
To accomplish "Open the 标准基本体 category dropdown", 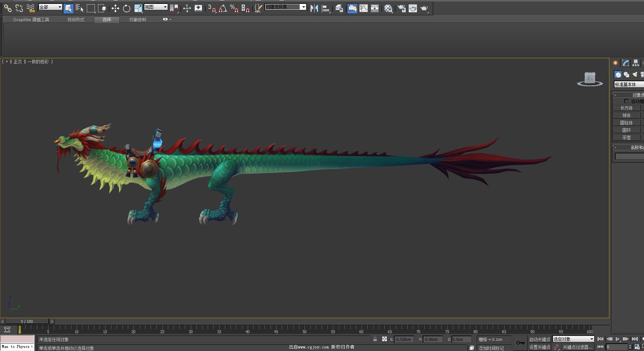I will [629, 84].
